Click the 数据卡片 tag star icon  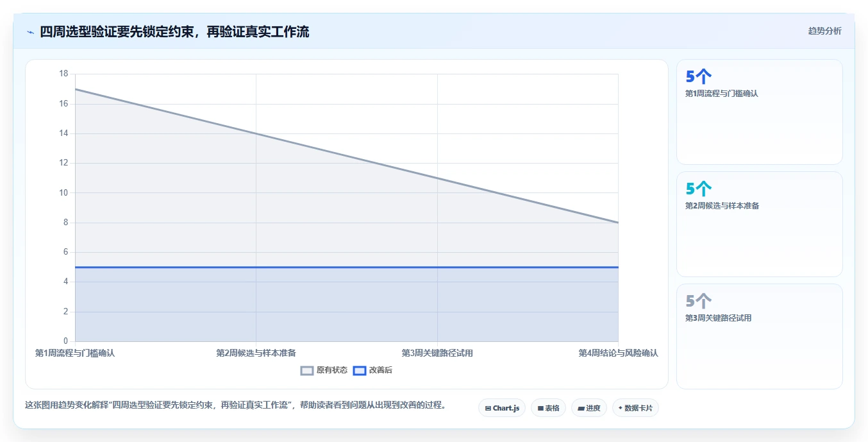(621, 408)
